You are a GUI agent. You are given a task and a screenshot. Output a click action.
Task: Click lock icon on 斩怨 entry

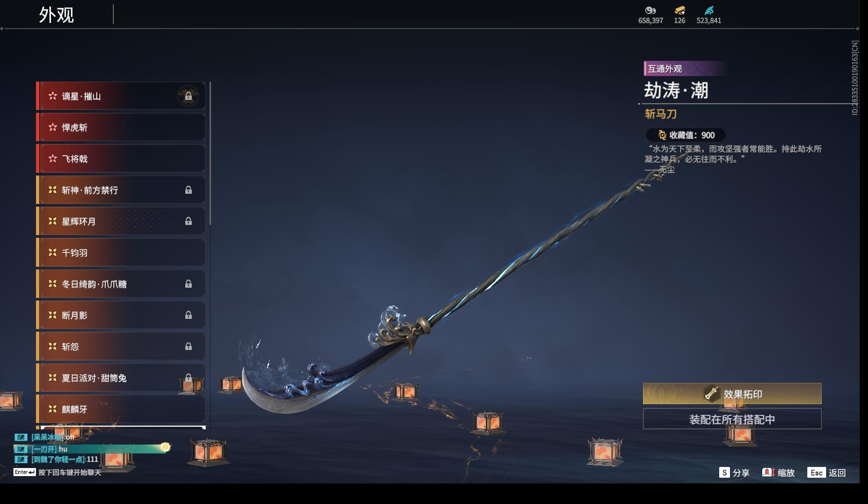pyautogui.click(x=189, y=346)
